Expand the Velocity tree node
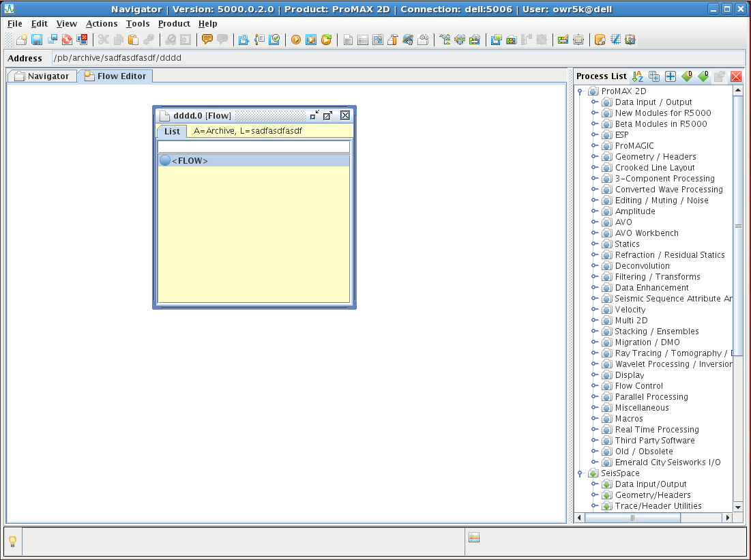The image size is (751, 560). point(594,310)
